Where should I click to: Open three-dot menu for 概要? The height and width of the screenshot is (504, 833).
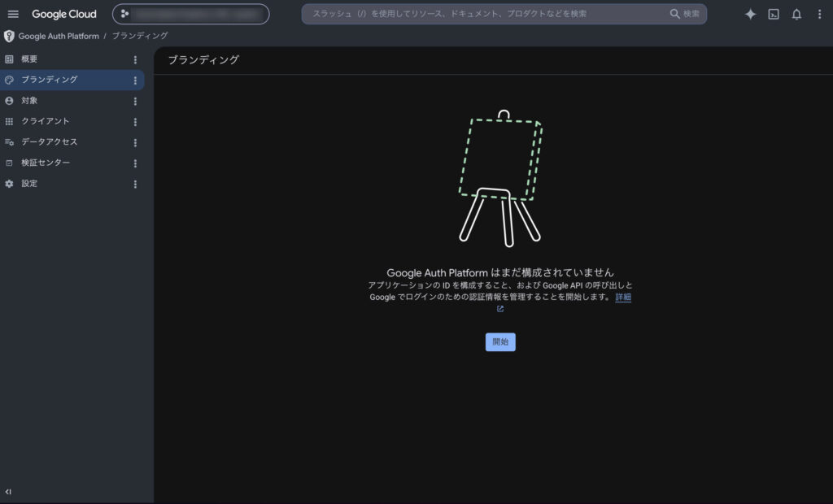click(x=135, y=60)
